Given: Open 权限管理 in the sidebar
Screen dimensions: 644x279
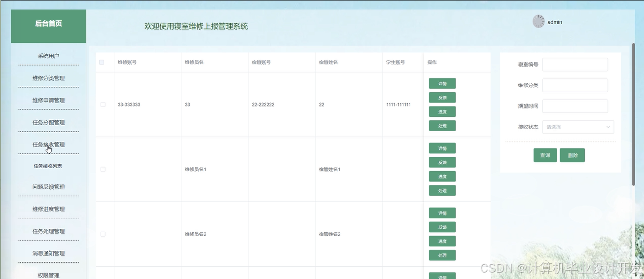Looking at the screenshot, I should (48, 276).
